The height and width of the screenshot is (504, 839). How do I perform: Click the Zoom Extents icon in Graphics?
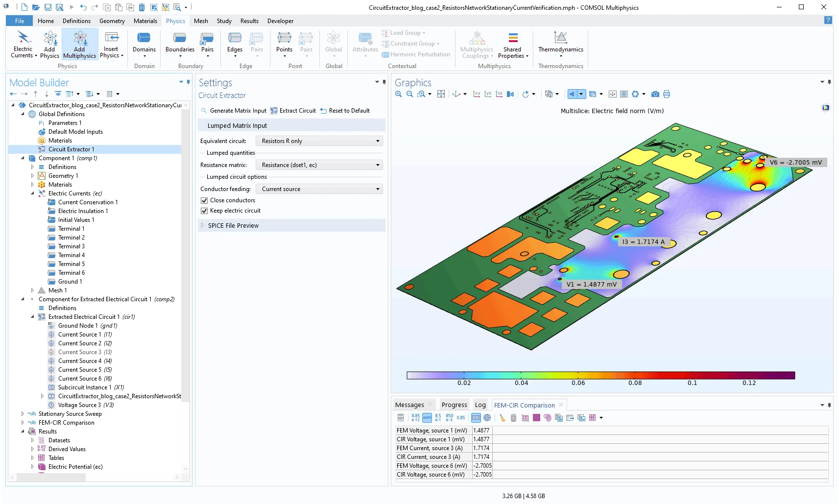coord(441,94)
